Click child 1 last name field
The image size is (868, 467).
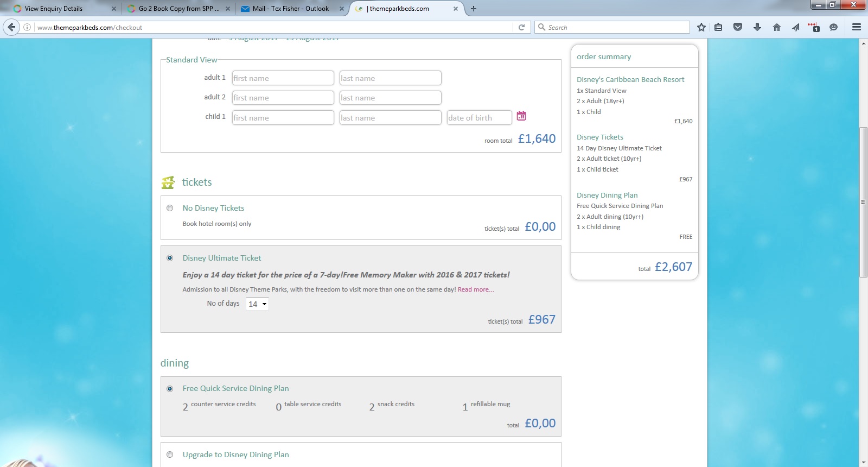(x=391, y=118)
